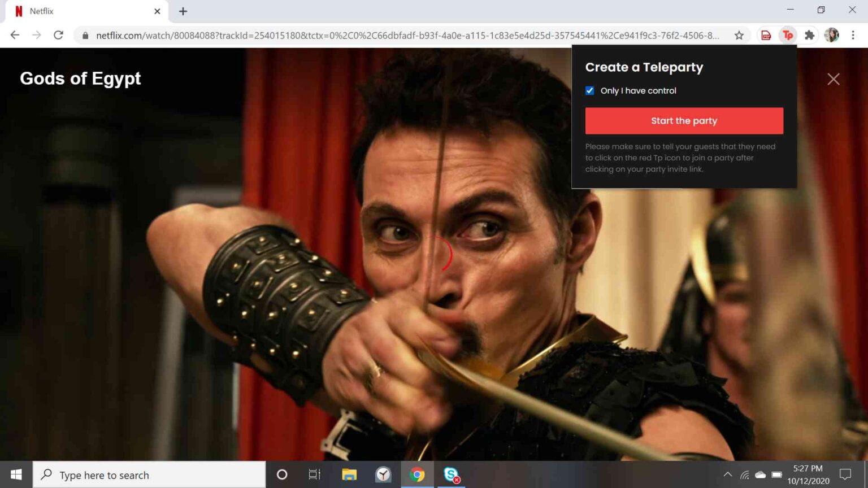Click the netflix.com address bar URL

coord(407,36)
